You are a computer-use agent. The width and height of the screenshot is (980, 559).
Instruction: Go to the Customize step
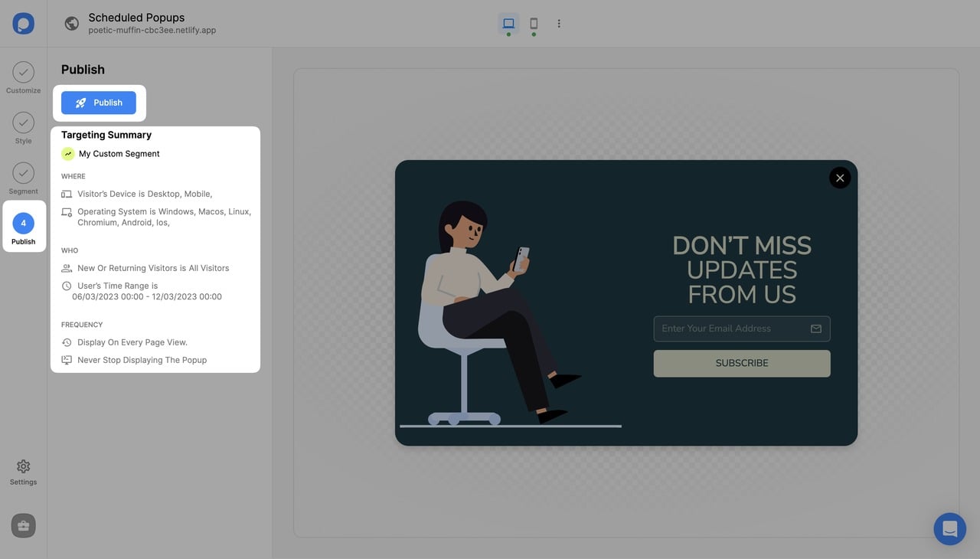pyautogui.click(x=23, y=78)
